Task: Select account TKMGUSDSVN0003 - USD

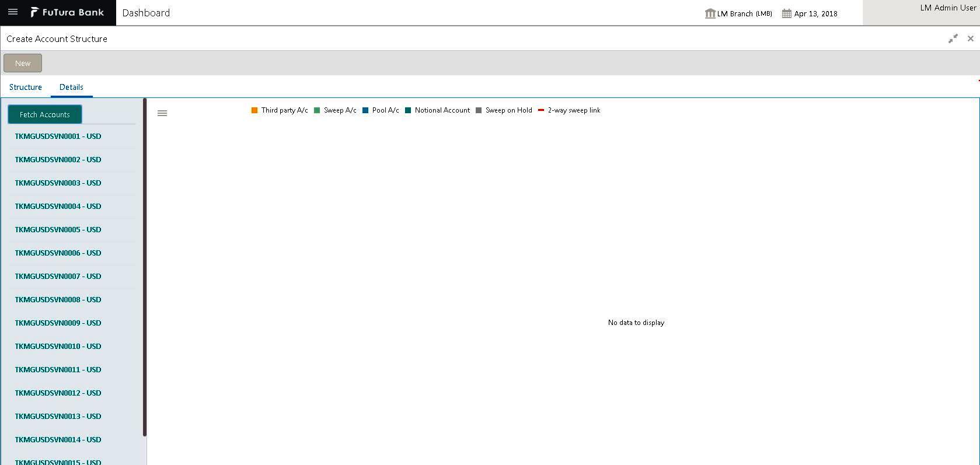Action: point(58,183)
